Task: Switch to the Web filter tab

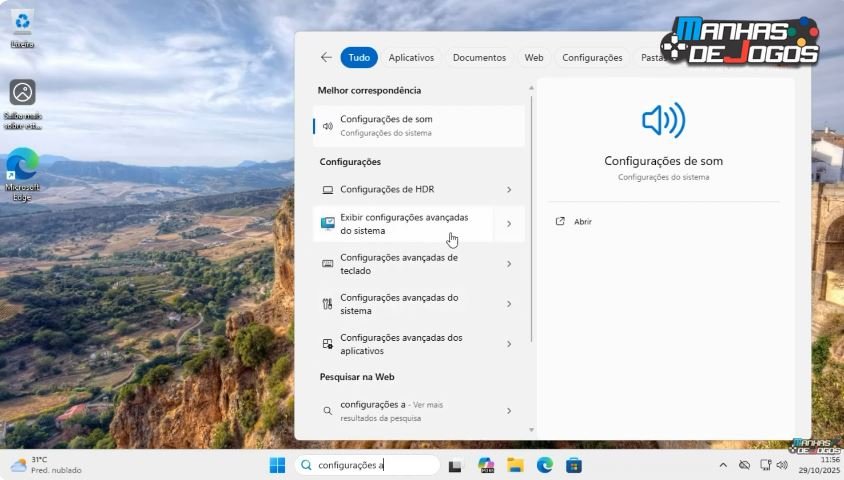Action: pos(534,58)
